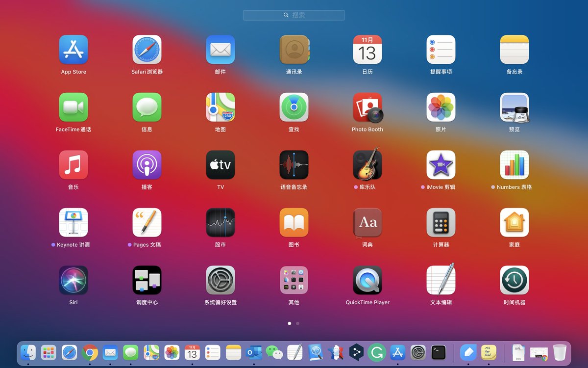Screen dimensions: 588x368
Task: Open Safari in the Dock
Action: pos(69,352)
